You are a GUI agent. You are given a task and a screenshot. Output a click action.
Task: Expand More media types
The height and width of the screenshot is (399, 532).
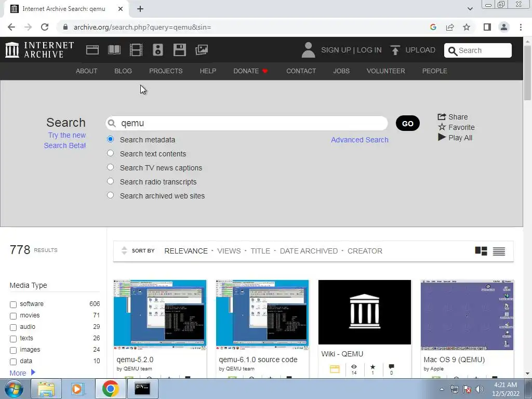click(22, 373)
